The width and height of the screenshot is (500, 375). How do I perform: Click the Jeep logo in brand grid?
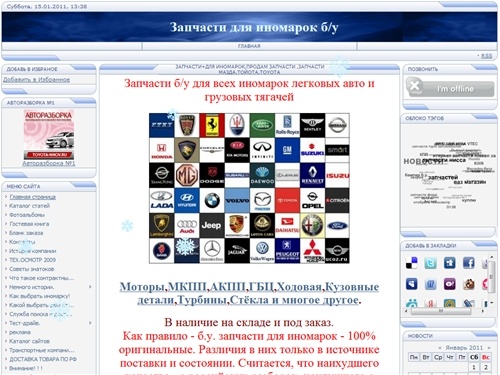point(212,225)
